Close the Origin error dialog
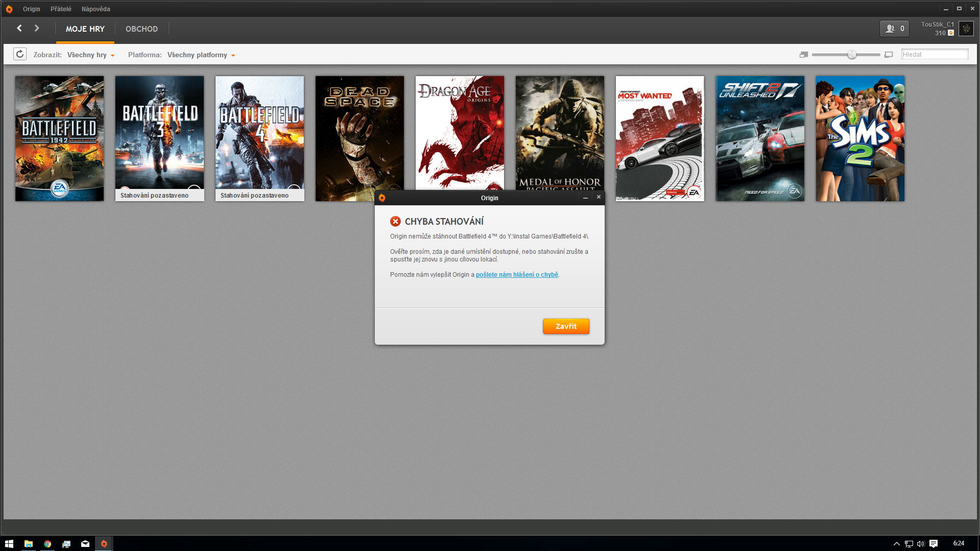 tap(599, 197)
